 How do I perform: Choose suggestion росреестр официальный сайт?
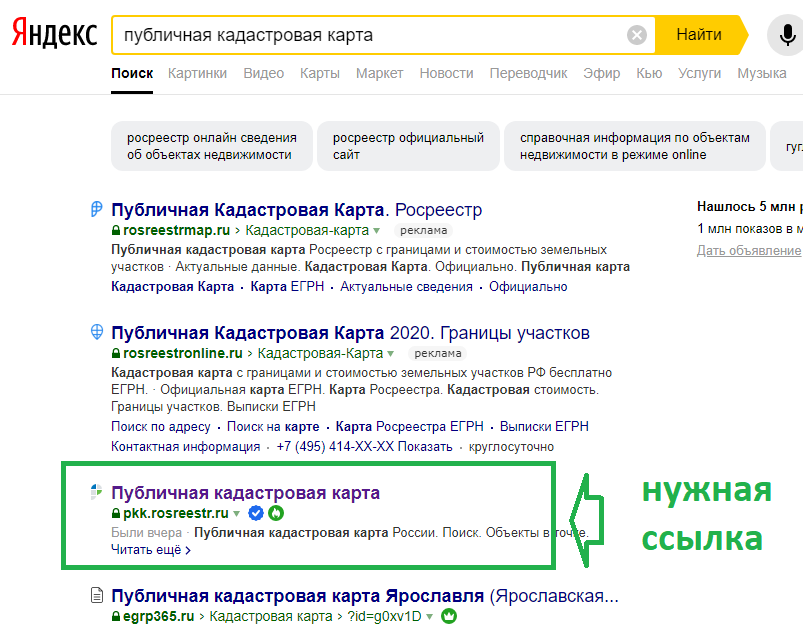pos(408,146)
